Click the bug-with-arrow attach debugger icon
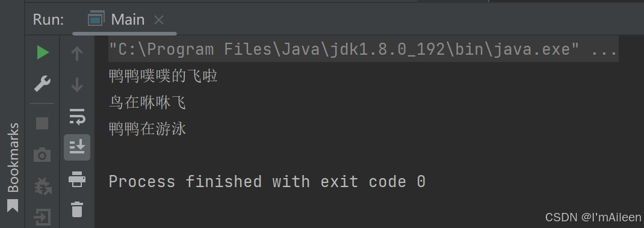The height and width of the screenshot is (228, 644). tap(42, 186)
